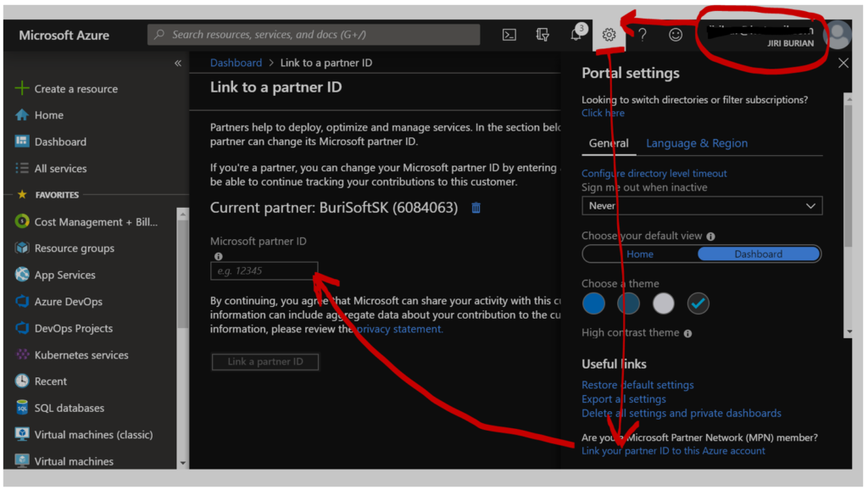Open Resource groups in sidebar
868x490 pixels.
click(75, 248)
